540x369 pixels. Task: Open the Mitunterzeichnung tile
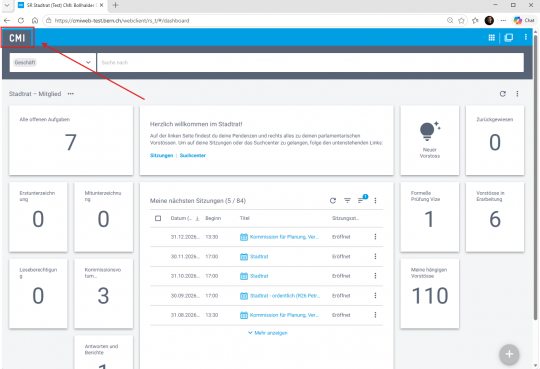coord(103,217)
